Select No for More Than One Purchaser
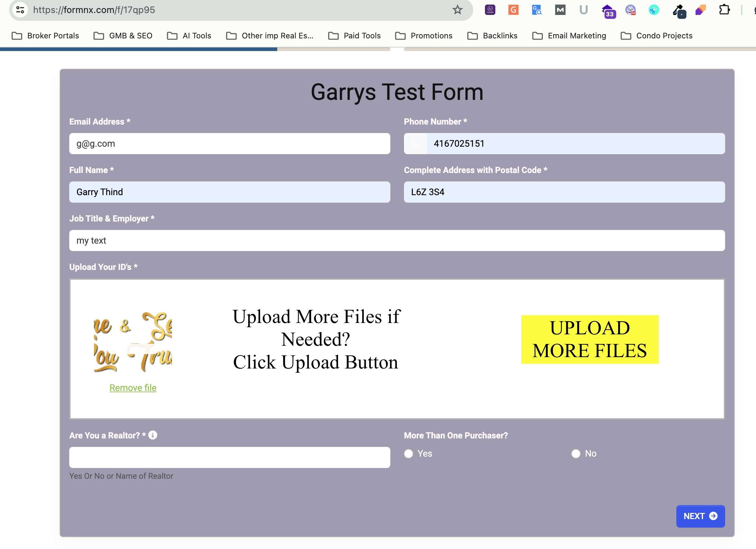Screen dimensions: 756x549 [x=576, y=454]
